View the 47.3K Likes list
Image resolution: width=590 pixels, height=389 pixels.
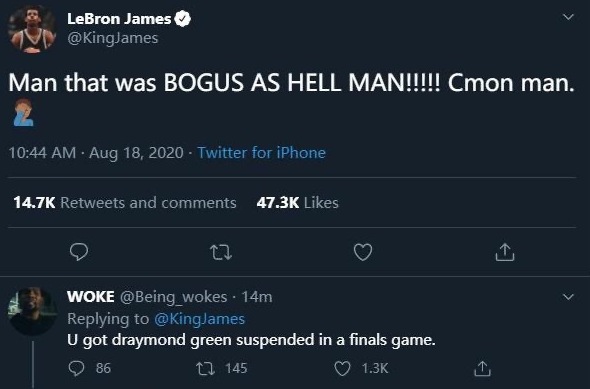point(297,203)
